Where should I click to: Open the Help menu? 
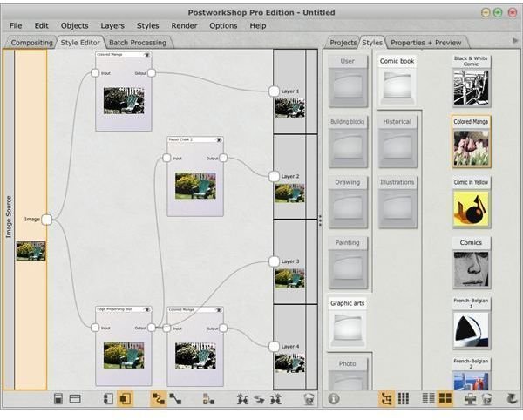(x=258, y=25)
